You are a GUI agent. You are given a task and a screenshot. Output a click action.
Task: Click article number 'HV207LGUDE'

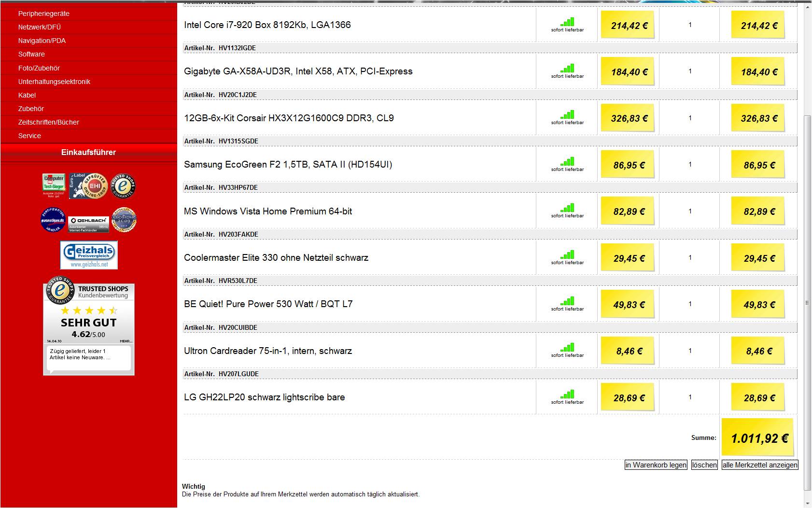pyautogui.click(x=238, y=374)
